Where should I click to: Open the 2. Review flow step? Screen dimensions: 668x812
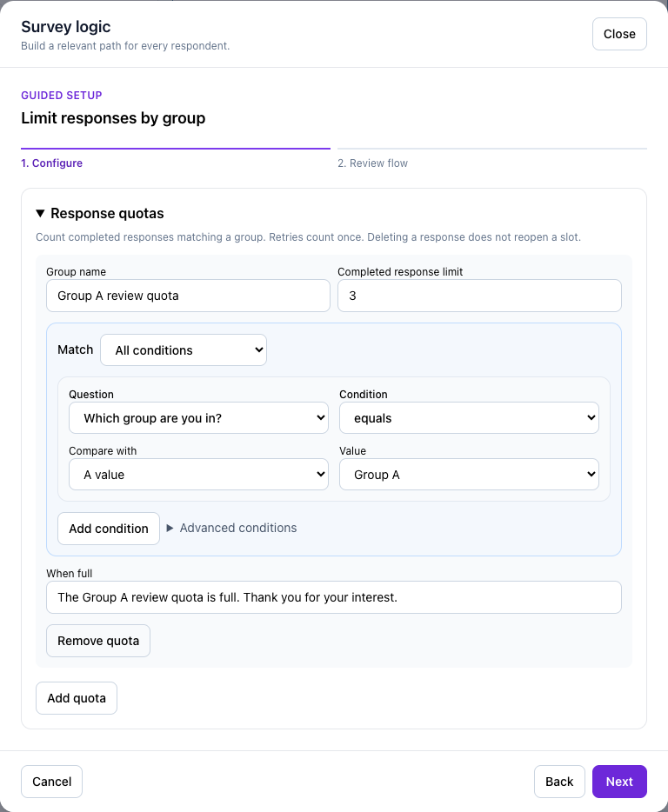point(372,163)
